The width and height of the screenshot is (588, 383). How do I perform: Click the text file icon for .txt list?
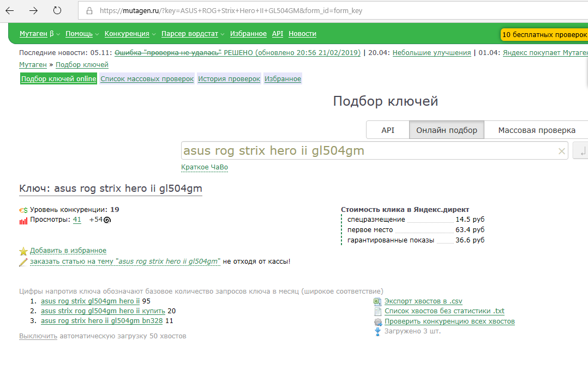pos(377,311)
